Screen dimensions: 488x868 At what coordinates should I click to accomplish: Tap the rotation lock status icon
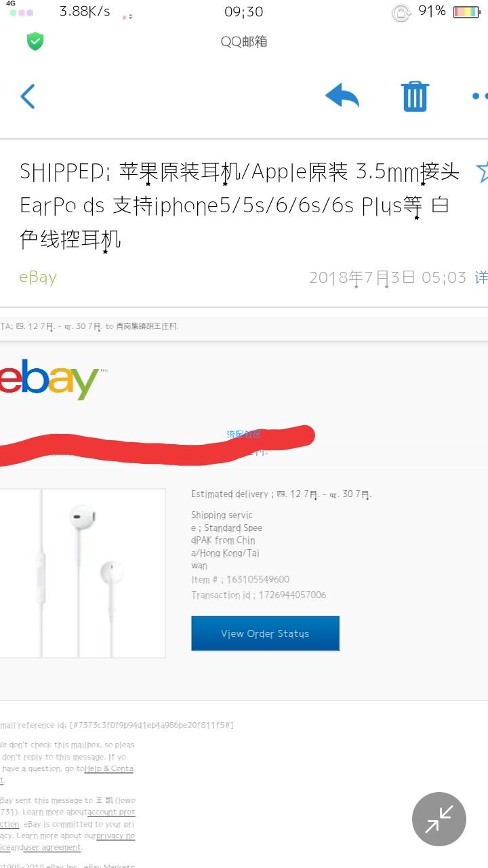[x=402, y=12]
